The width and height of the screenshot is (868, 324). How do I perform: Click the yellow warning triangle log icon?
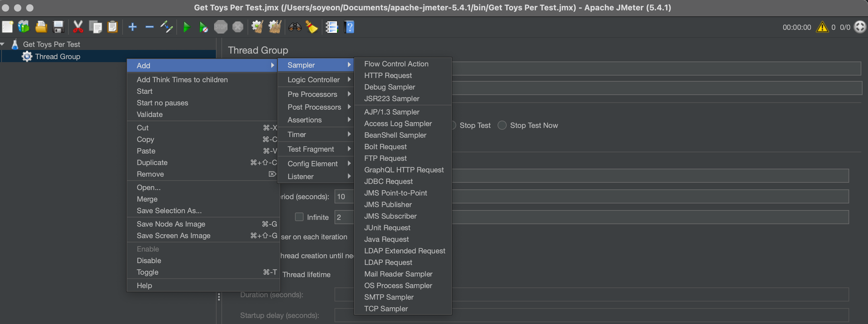822,27
